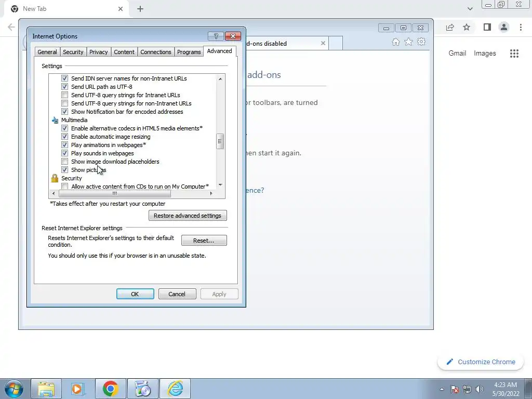Click Action Center flag tray icon
The width and height of the screenshot is (532, 399).
(x=455, y=389)
